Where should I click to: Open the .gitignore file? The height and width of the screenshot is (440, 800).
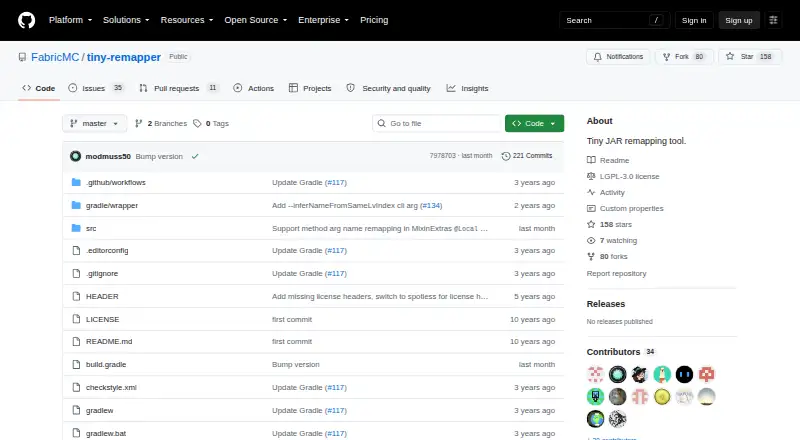click(x=102, y=274)
